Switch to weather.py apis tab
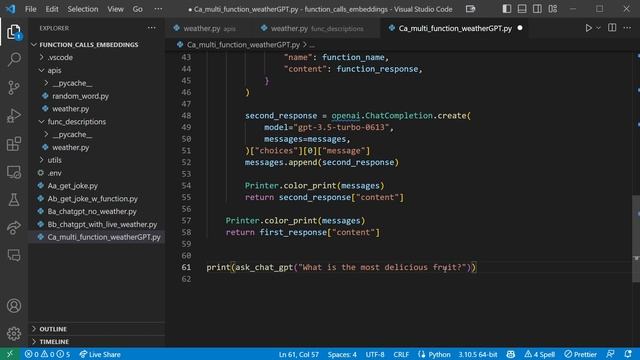The width and height of the screenshot is (640, 360). 209,28
